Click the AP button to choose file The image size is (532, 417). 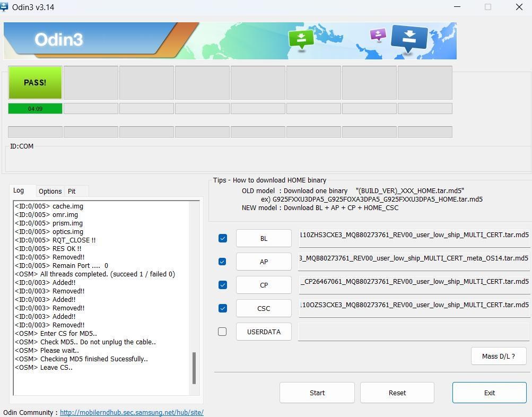[x=264, y=262]
